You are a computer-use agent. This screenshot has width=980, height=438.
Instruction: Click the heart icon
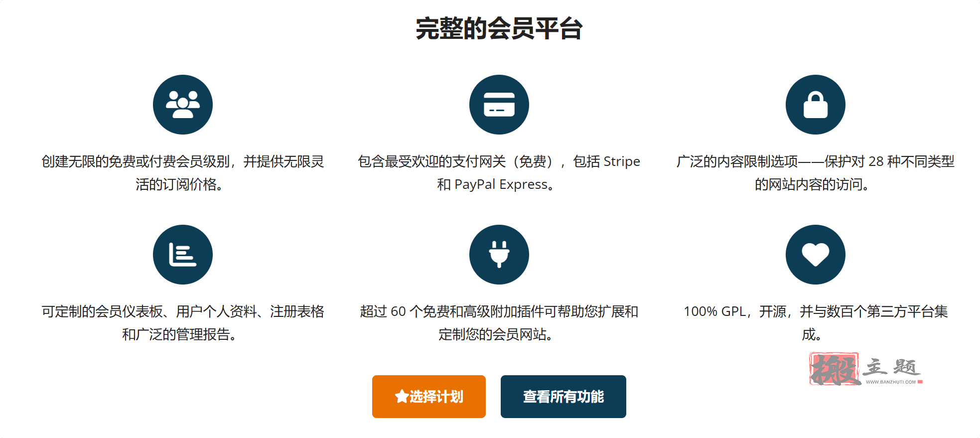[x=816, y=255]
